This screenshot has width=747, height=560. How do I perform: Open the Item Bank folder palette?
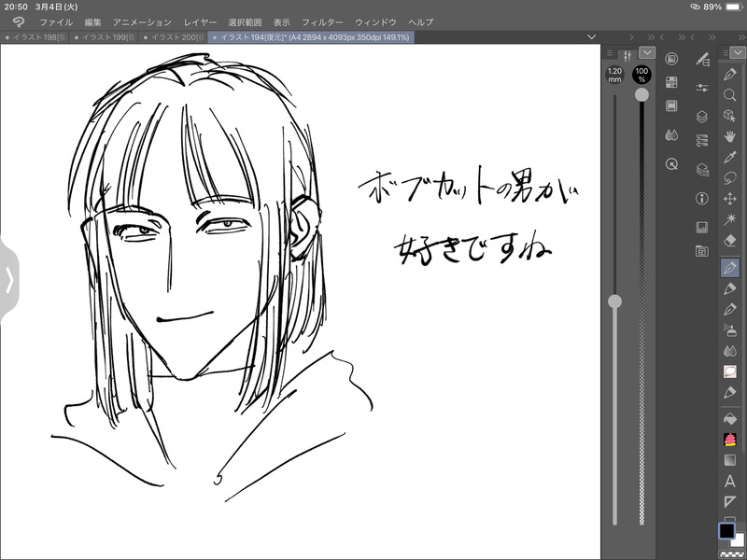click(x=702, y=250)
